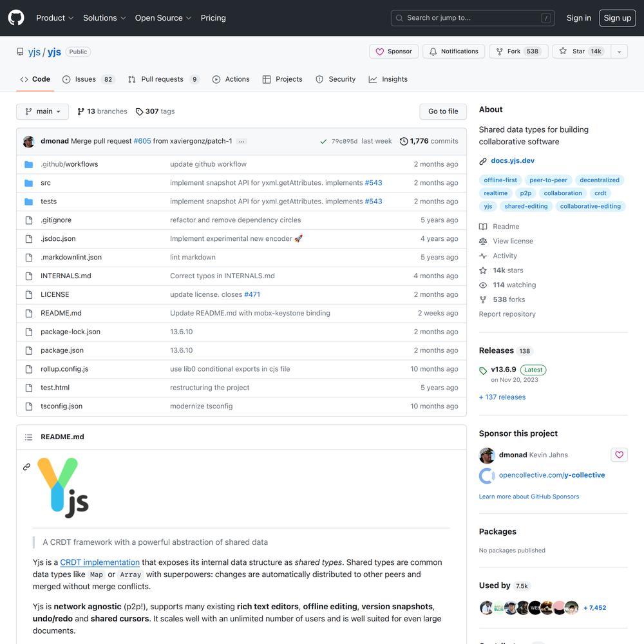Switch to the Code tab
The height and width of the screenshot is (644, 644).
[x=35, y=79]
